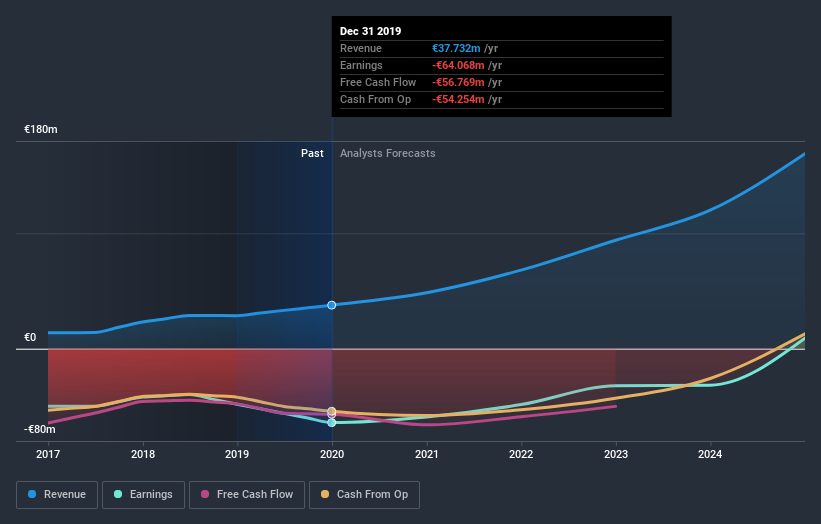The height and width of the screenshot is (524, 821).
Task: Click the teal dot in Earnings legend
Action: (118, 494)
